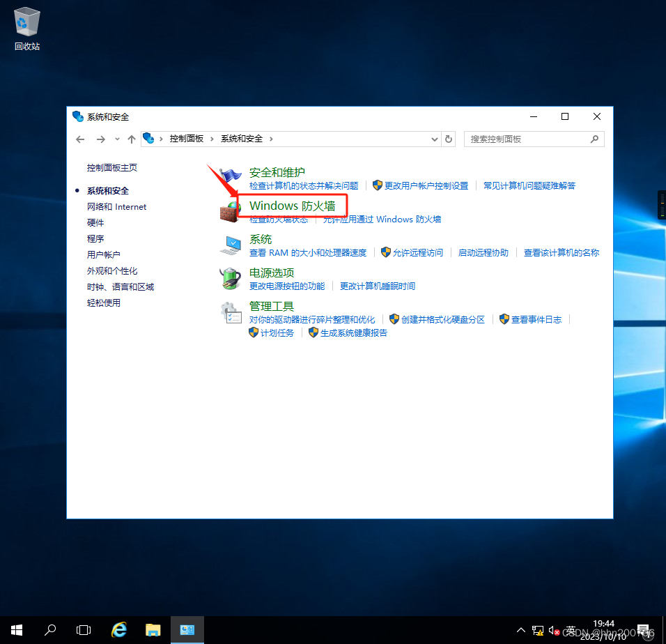The height and width of the screenshot is (644, 666).
Task: Expand chevron after 控制面板 breadcrumb
Action: tap(212, 139)
